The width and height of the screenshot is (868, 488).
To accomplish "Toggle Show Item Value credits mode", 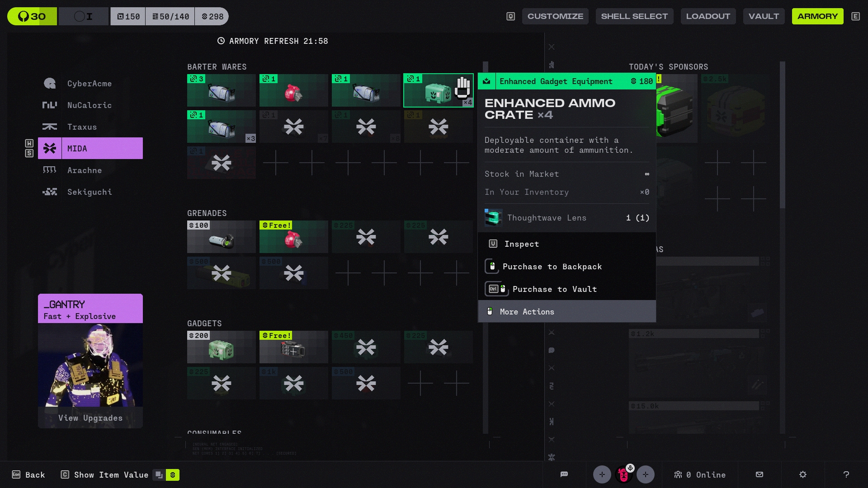I will pyautogui.click(x=173, y=475).
